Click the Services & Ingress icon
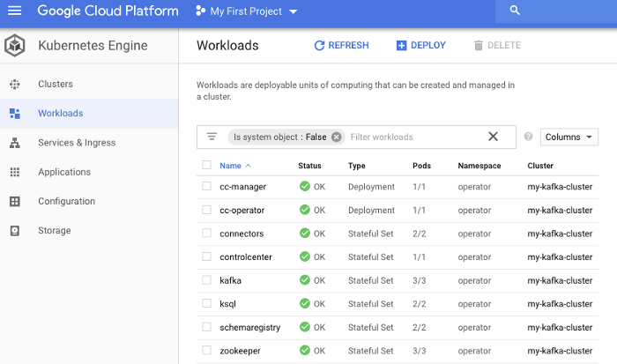The height and width of the screenshot is (364, 617). coord(15,143)
